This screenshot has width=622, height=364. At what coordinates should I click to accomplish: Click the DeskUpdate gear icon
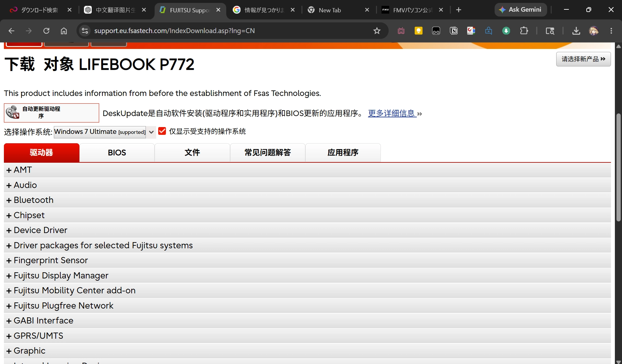13,112
